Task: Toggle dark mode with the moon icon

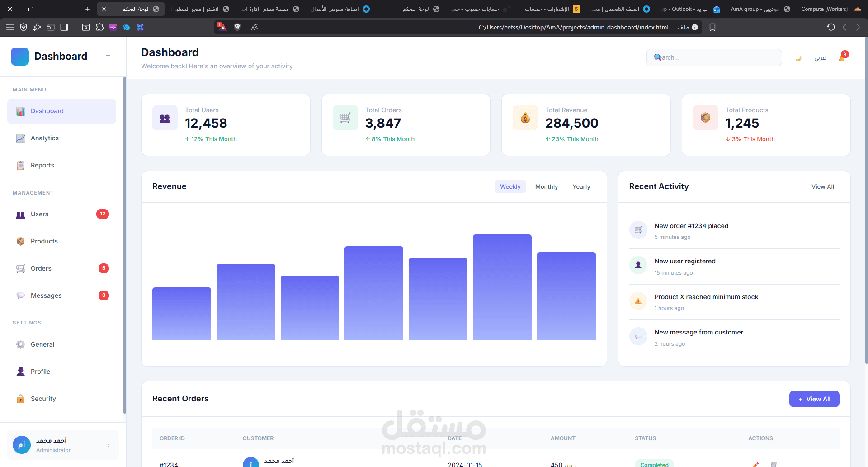Action: point(798,58)
